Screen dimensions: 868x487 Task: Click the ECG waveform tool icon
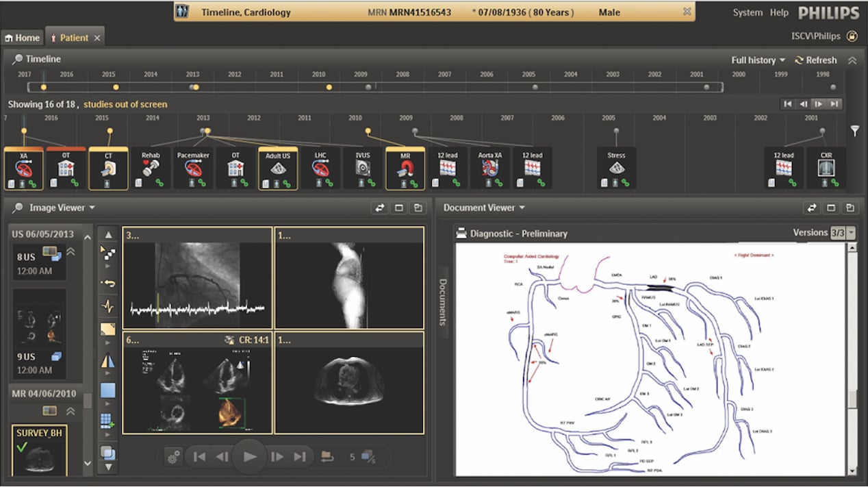[x=107, y=306]
